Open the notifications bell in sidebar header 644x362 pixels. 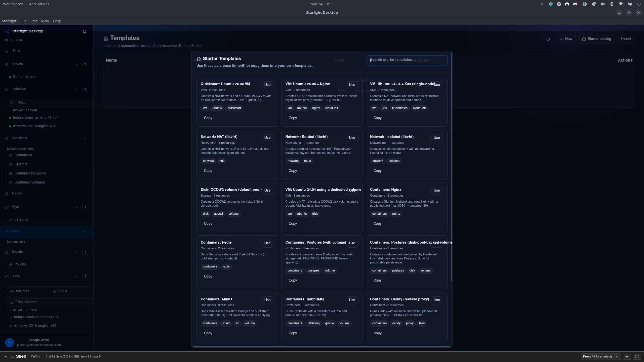tap(84, 31)
